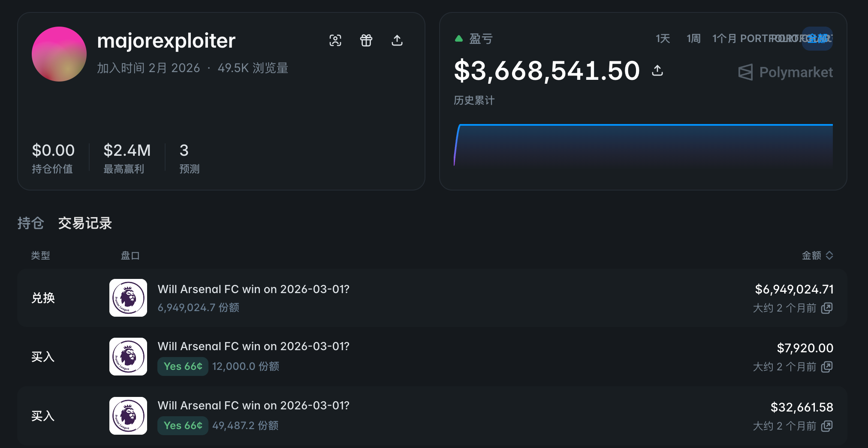Click the export icon next to $3,668,541.50
Screen dimensions: 868x448
[x=658, y=70]
